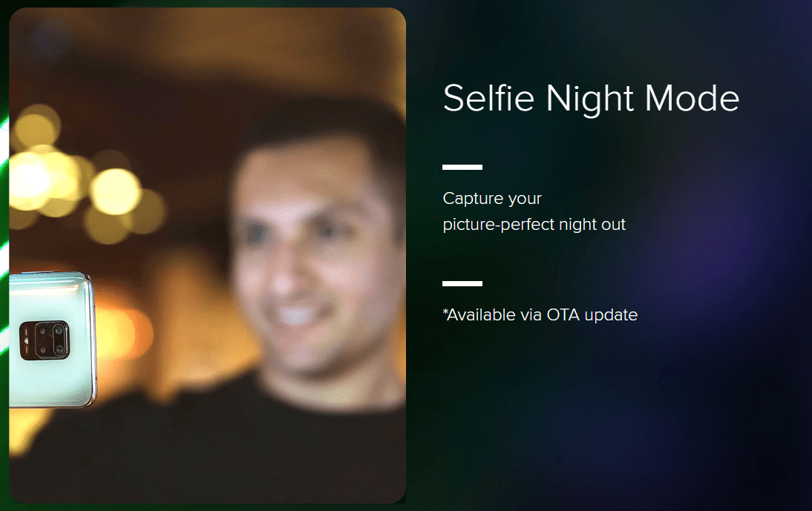Select the word "Selfie" in the heading
The image size is (812, 511).
[x=489, y=98]
